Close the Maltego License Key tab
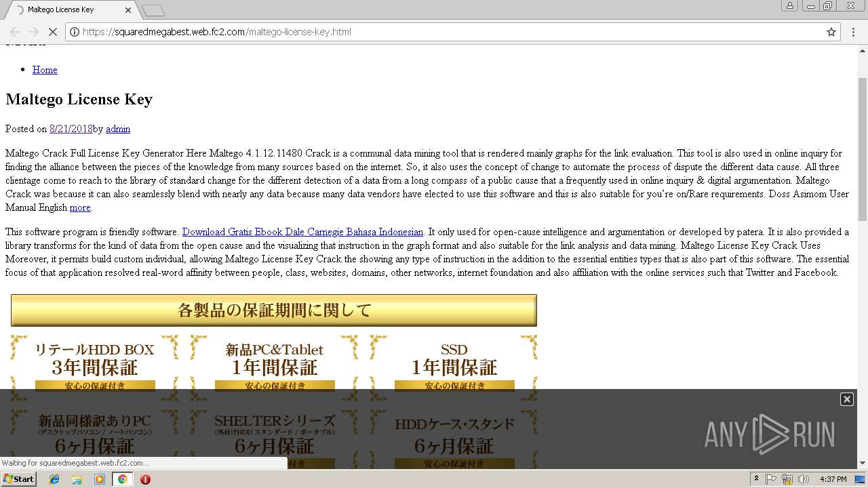Viewport: 868px width, 488px height. (129, 10)
